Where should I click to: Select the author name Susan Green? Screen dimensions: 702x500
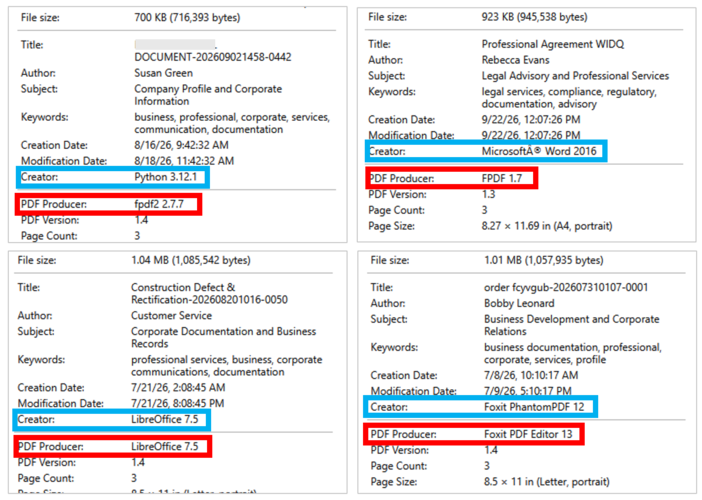tap(163, 73)
